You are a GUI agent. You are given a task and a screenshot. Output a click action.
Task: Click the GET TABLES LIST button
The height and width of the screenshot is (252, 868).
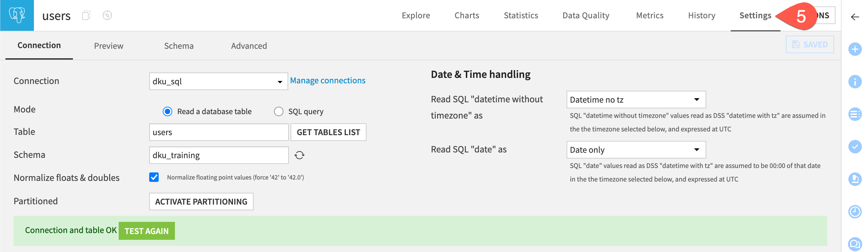(x=328, y=132)
